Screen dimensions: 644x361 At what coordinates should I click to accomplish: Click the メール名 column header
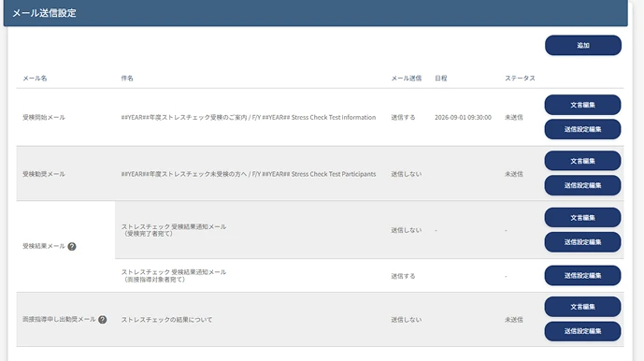pos(35,79)
